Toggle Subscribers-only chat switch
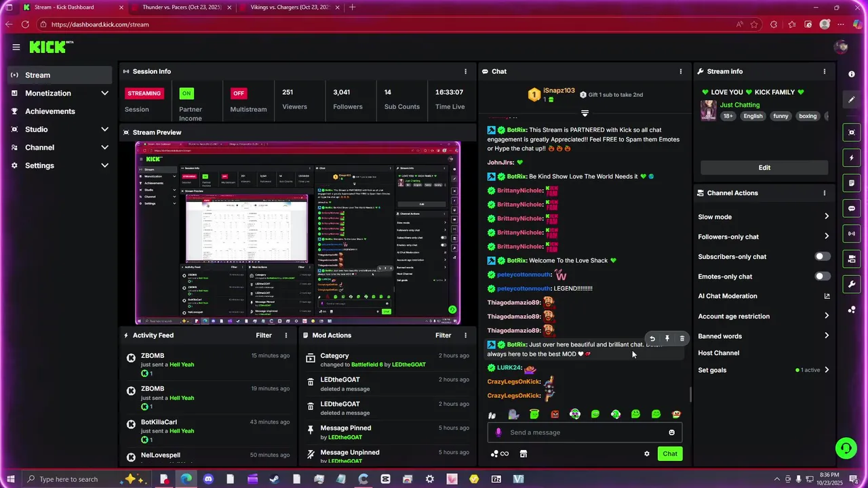 (822, 256)
